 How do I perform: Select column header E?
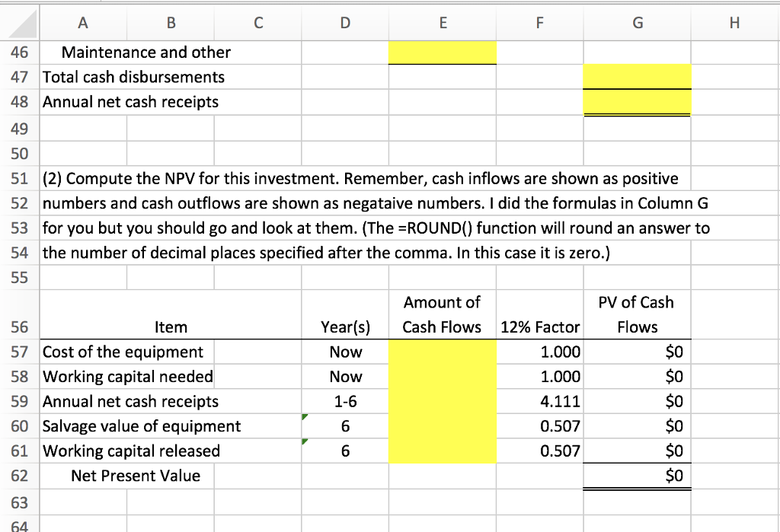pos(443,23)
